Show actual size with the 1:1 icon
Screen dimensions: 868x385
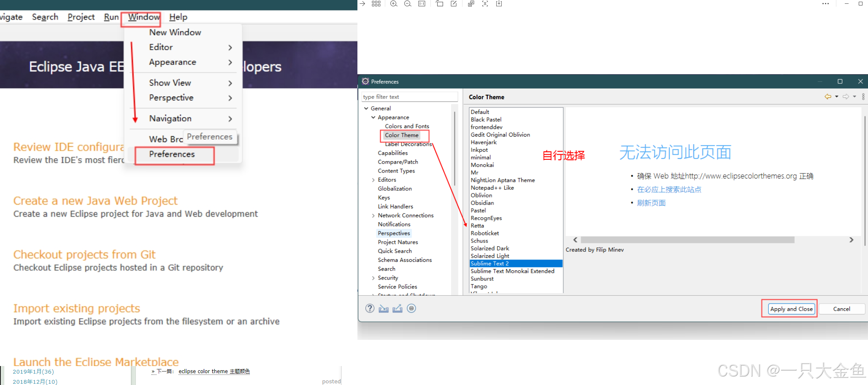(422, 4)
